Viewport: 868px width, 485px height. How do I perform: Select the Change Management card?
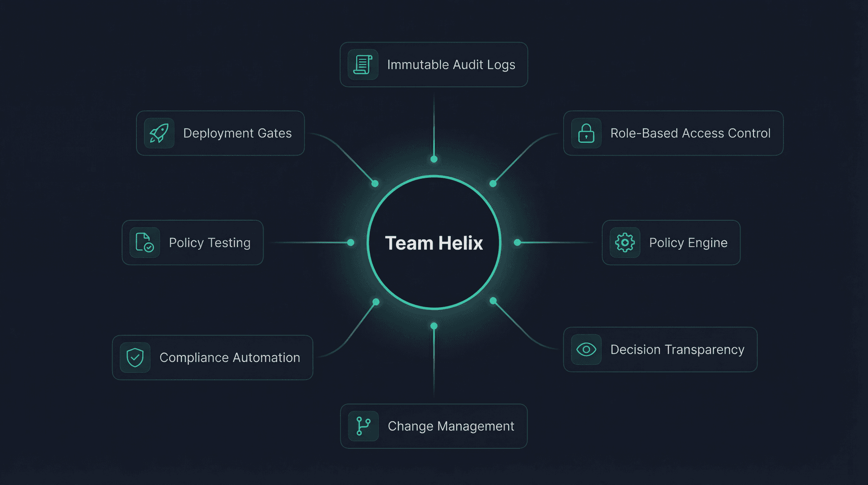pos(434,426)
